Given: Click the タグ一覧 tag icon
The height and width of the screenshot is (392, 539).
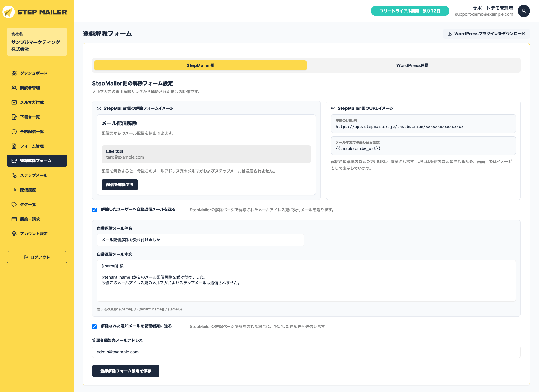Looking at the screenshot, I should (14, 205).
